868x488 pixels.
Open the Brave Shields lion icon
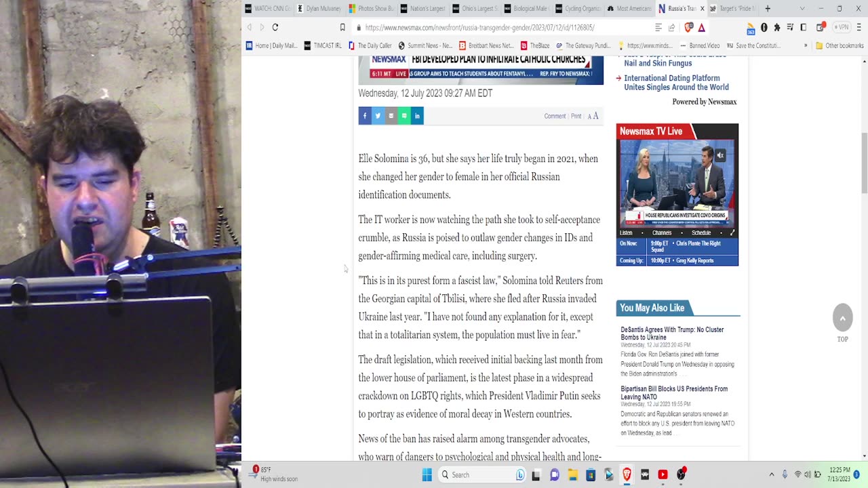click(689, 27)
